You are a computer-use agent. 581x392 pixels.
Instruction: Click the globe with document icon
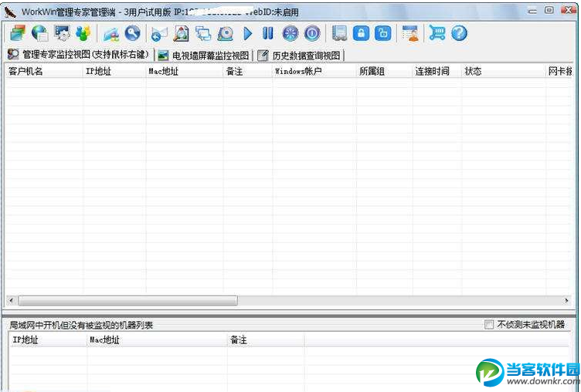click(39, 33)
